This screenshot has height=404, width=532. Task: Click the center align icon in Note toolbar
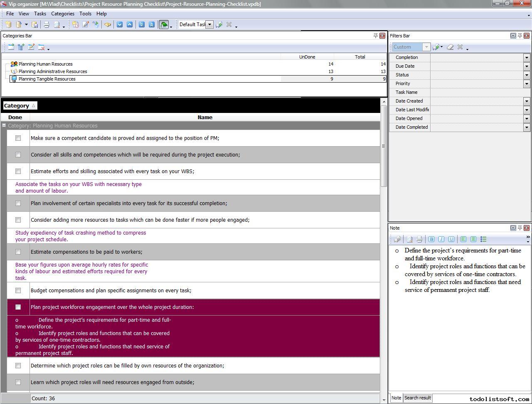[x=473, y=239]
